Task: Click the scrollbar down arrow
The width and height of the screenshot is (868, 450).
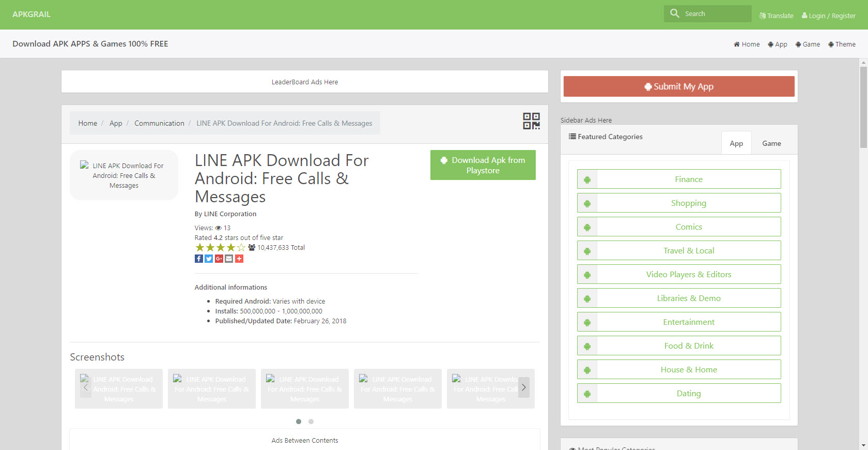Action: pos(863,445)
